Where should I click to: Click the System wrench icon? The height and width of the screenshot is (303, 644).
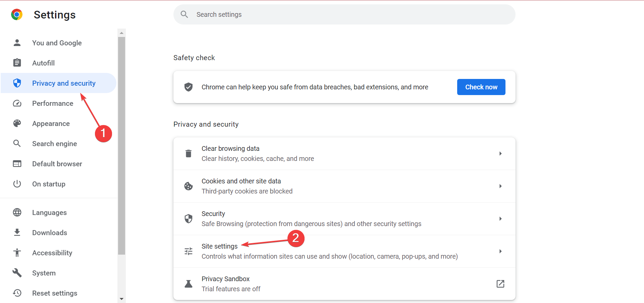pos(17,273)
